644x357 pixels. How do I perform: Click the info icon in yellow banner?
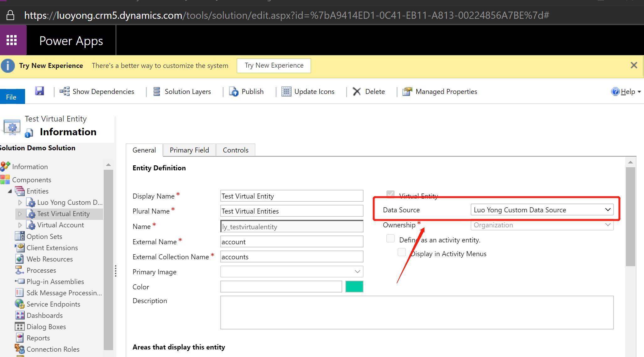(x=8, y=66)
